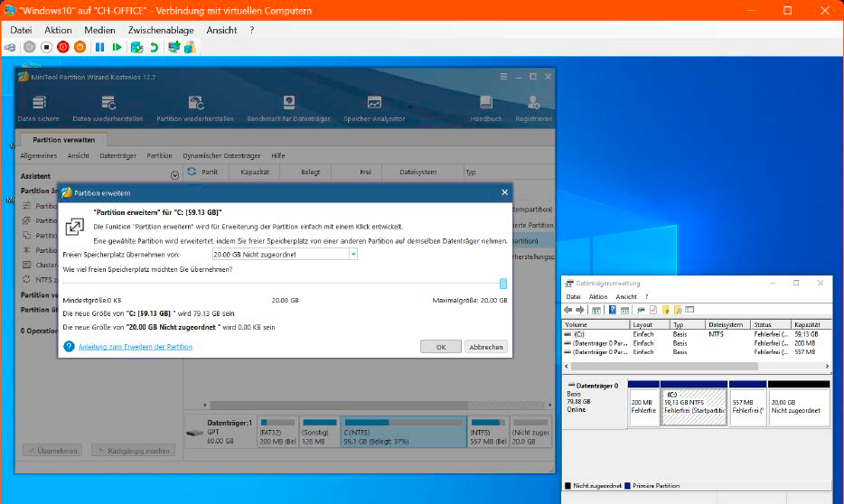Click the green Reset/Resume icon
Image resolution: width=844 pixels, height=504 pixels.
point(117,47)
